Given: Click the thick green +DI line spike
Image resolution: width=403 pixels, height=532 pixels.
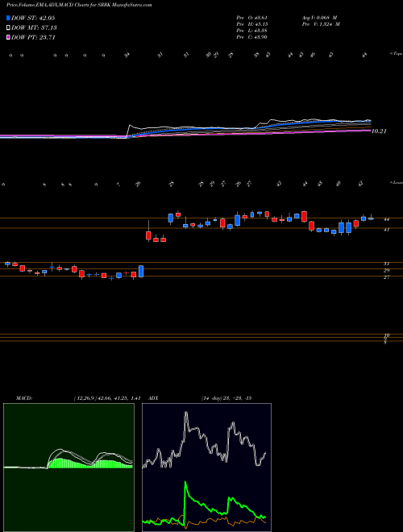Looking at the screenshot, I should [185, 488].
